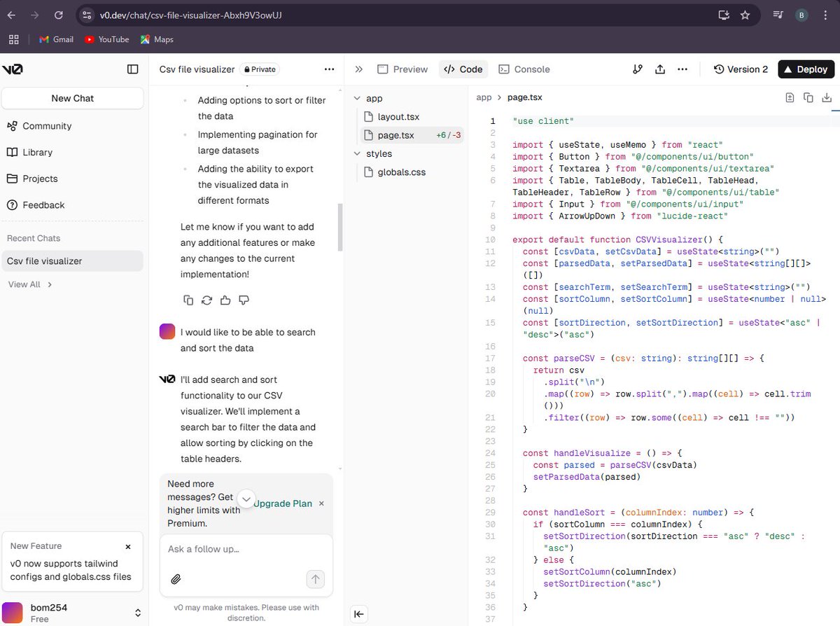Open the fork/branch icon in the toolbar
Screen dimensions: 840x626
coord(638,69)
